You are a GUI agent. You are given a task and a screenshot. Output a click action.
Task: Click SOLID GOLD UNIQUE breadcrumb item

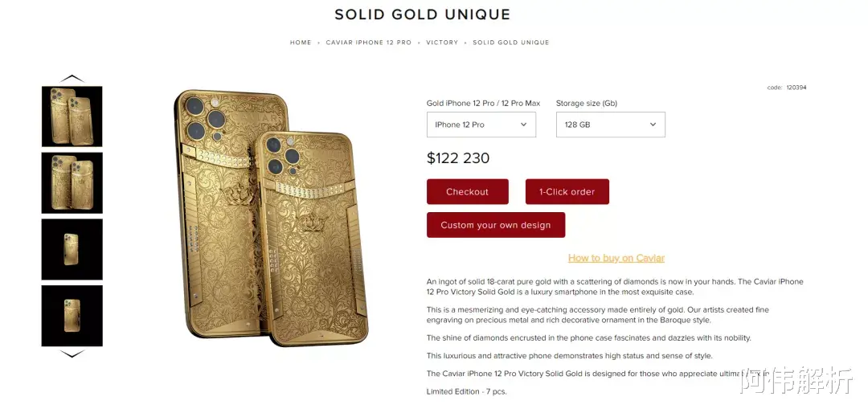click(511, 42)
